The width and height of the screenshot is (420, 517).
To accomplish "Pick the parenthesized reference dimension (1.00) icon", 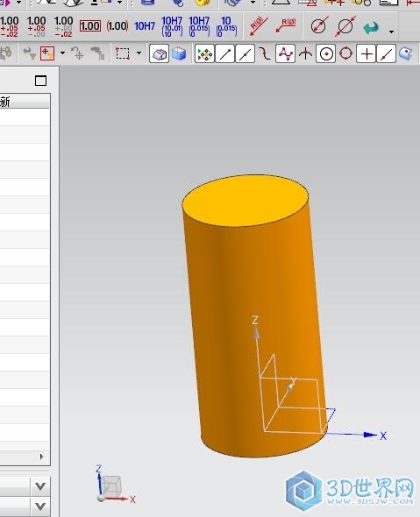I will tap(117, 26).
